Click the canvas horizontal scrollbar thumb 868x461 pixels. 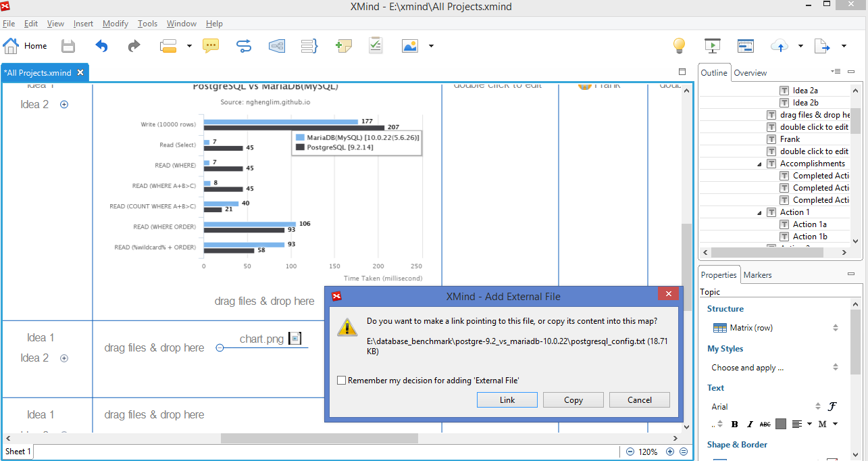[x=320, y=438]
